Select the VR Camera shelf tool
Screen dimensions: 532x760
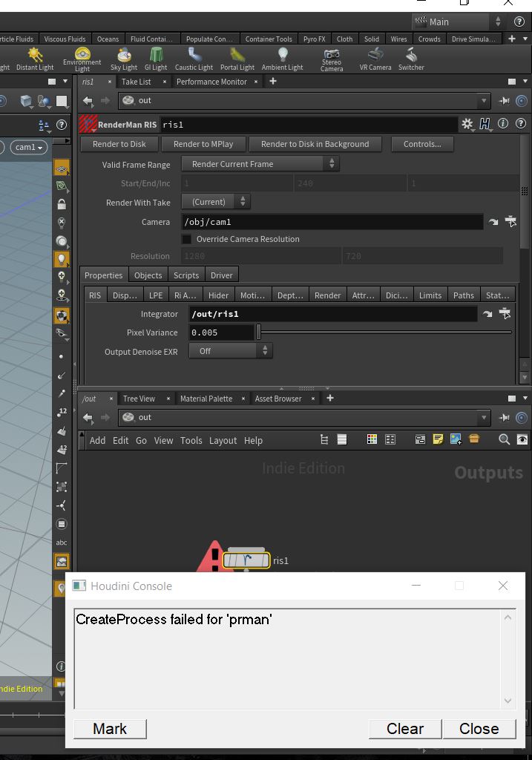click(x=375, y=59)
